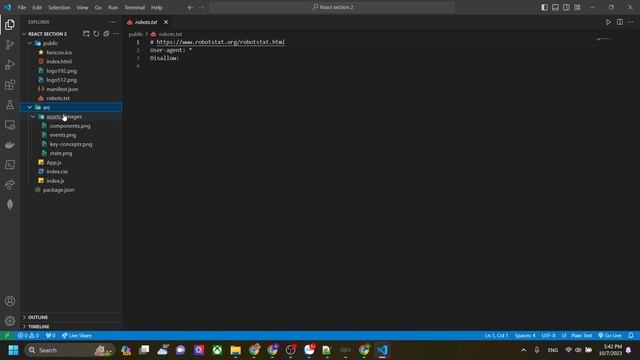The width and height of the screenshot is (640, 360).
Task: Go back in navigation history
Action: click(191, 7)
